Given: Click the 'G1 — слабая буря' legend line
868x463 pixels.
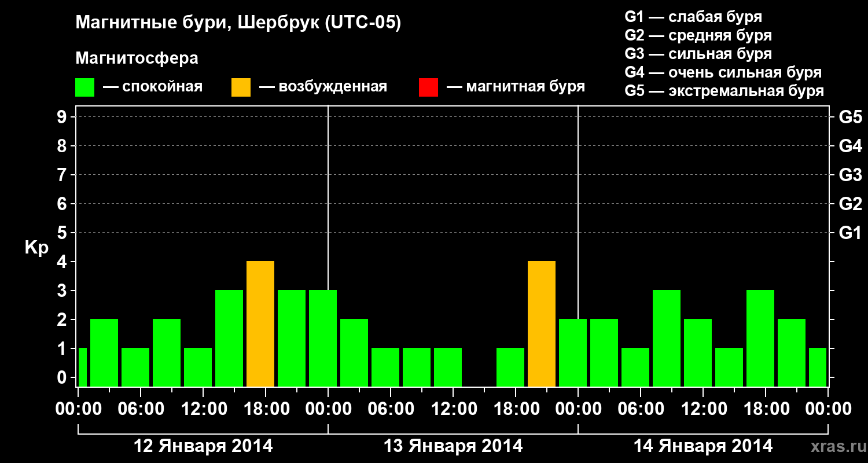Looking at the screenshot, I should (x=693, y=17).
